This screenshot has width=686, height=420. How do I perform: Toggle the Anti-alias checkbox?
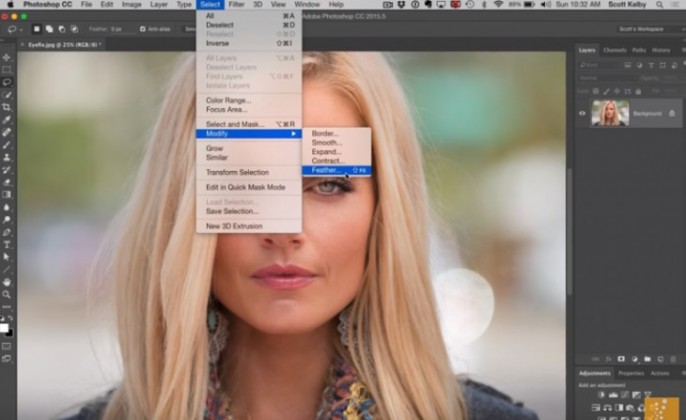[143, 29]
